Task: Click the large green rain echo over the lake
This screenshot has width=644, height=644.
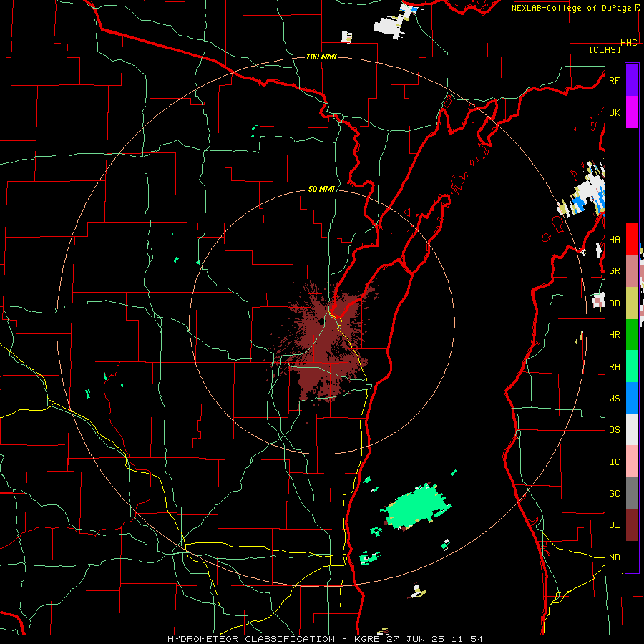Action: (x=417, y=506)
